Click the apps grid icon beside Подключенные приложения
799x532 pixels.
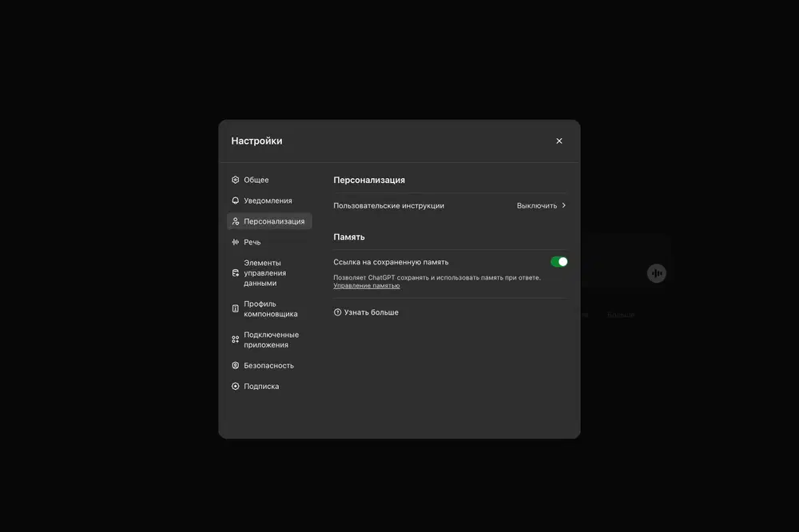click(x=235, y=339)
